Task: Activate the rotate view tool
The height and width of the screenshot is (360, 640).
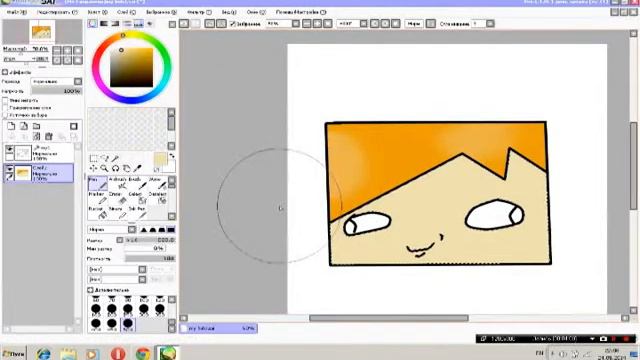Action: coord(116,168)
